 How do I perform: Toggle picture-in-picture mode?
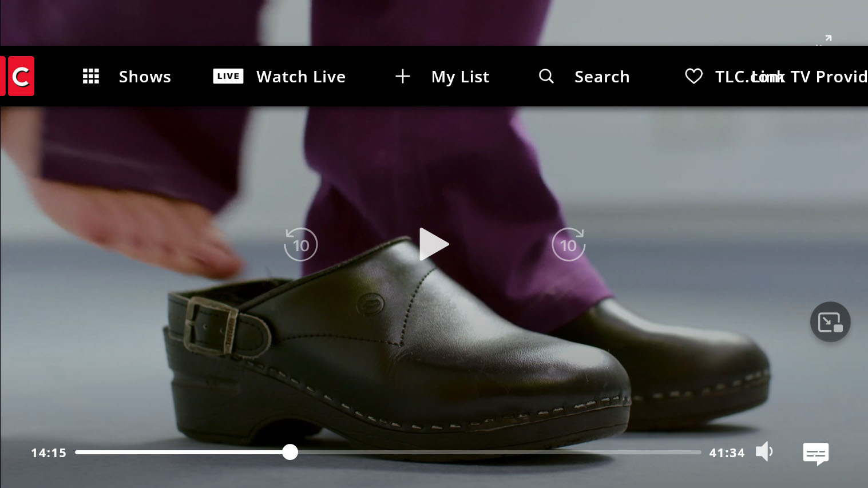point(830,322)
